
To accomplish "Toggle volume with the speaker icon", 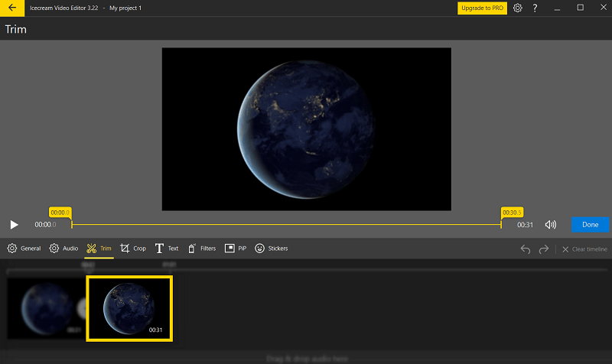I will pyautogui.click(x=550, y=224).
